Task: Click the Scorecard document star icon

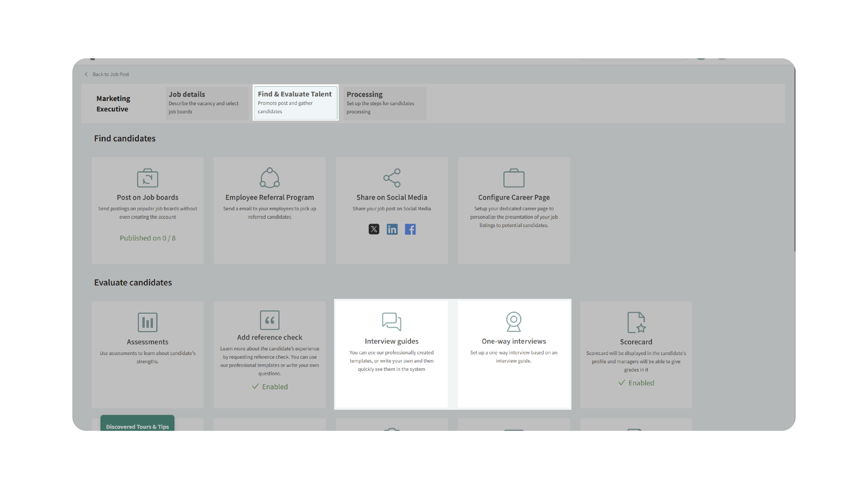Action: click(636, 322)
